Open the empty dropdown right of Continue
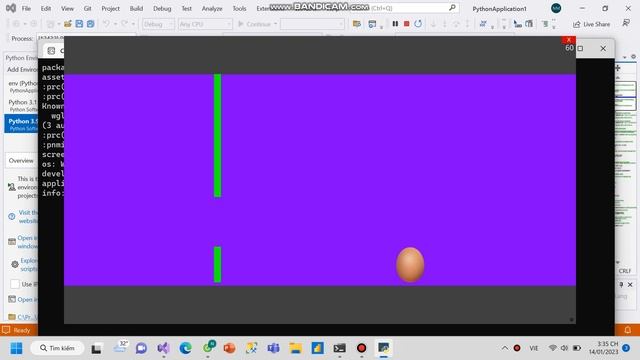Image resolution: width=640 pixels, height=360 pixels. [x=312, y=24]
